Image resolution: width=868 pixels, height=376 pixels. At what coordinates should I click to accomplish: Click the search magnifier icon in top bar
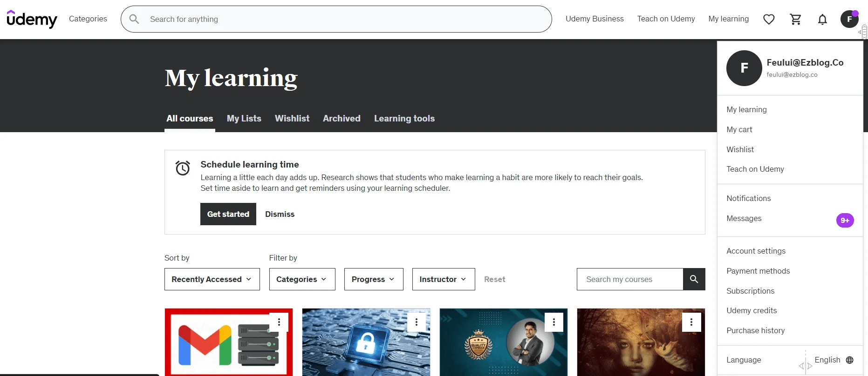(x=134, y=19)
